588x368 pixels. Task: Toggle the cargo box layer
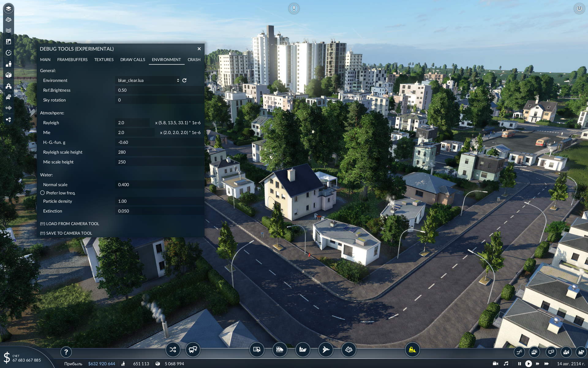click(9, 75)
